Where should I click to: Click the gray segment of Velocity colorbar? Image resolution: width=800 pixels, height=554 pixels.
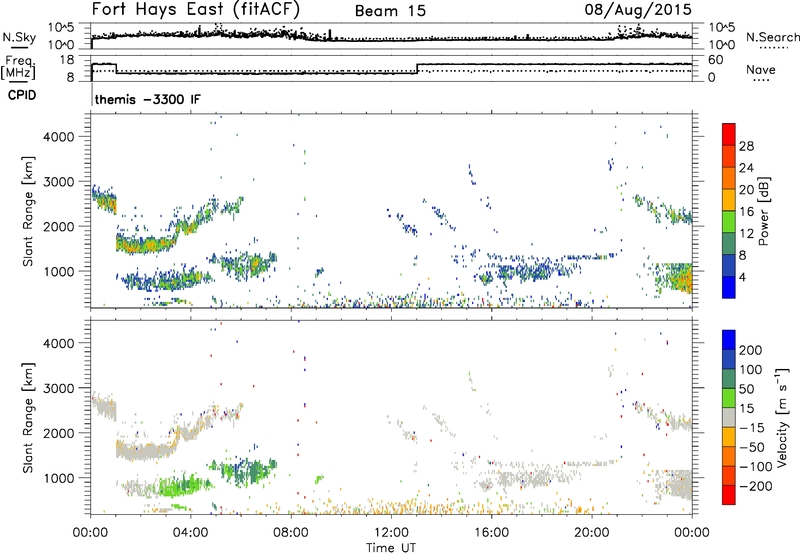click(729, 418)
